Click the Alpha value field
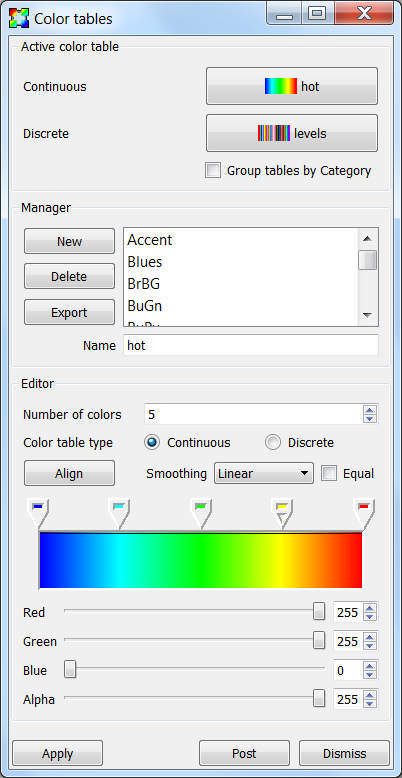 [348, 699]
